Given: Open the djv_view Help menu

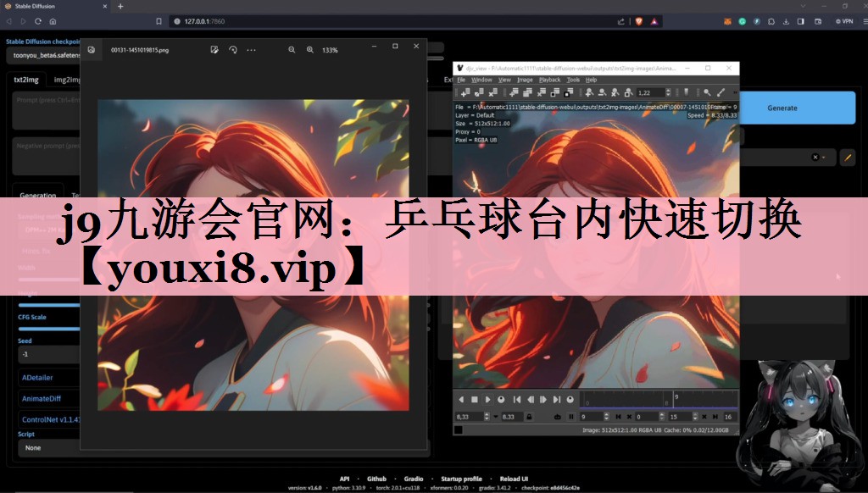Looking at the screenshot, I should (x=591, y=80).
